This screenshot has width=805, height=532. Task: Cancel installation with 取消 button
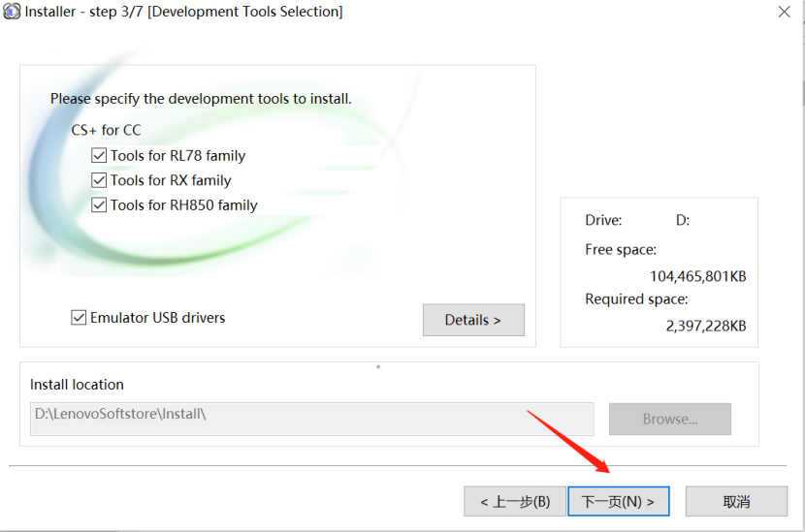736,501
